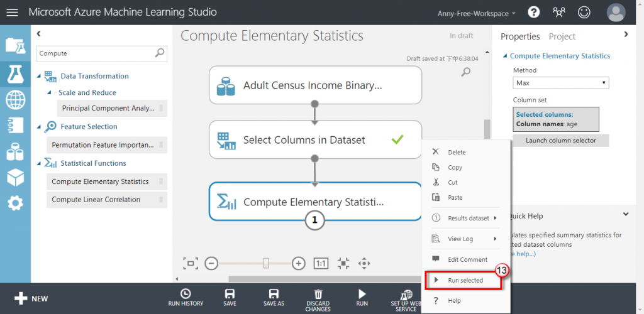
Task: Open Experiments flask icon in sidebar
Action: pyautogui.click(x=15, y=73)
